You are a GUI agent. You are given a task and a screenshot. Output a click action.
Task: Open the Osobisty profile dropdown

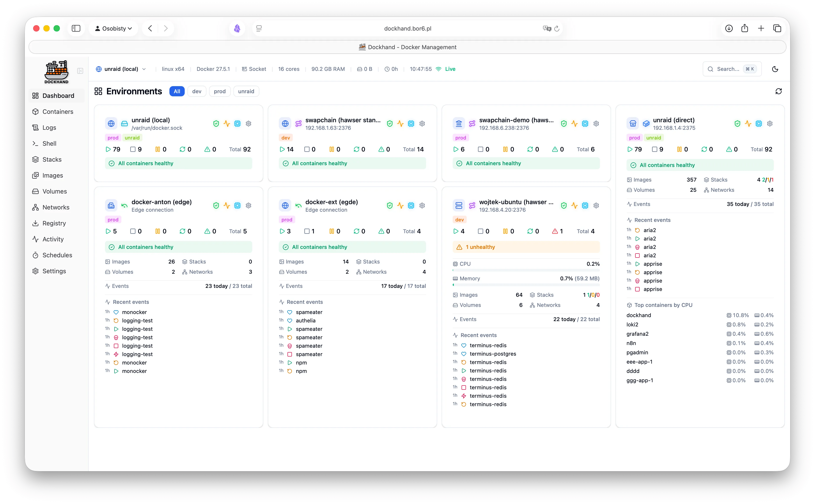point(113,28)
